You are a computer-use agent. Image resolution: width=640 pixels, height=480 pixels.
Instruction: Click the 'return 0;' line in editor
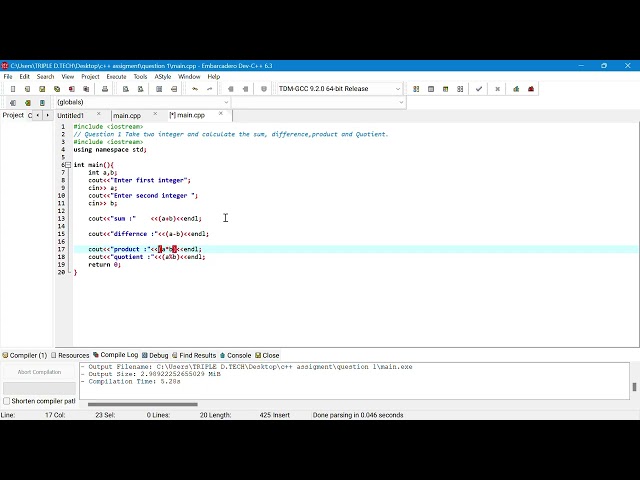pos(104,265)
